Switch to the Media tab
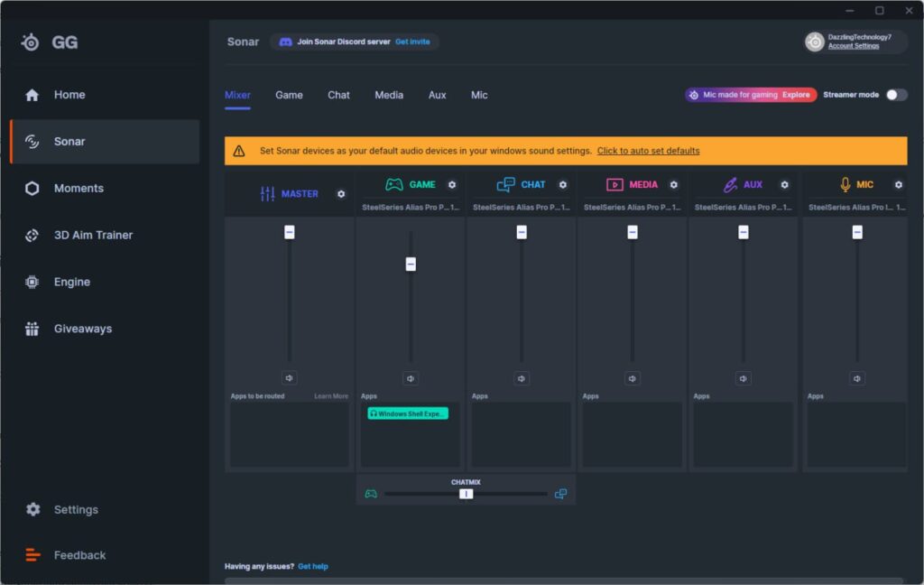Image resolution: width=924 pixels, height=585 pixels. (389, 95)
